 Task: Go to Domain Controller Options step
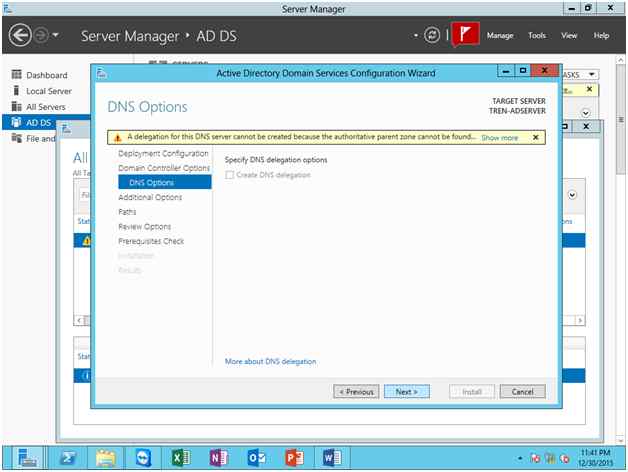point(164,168)
